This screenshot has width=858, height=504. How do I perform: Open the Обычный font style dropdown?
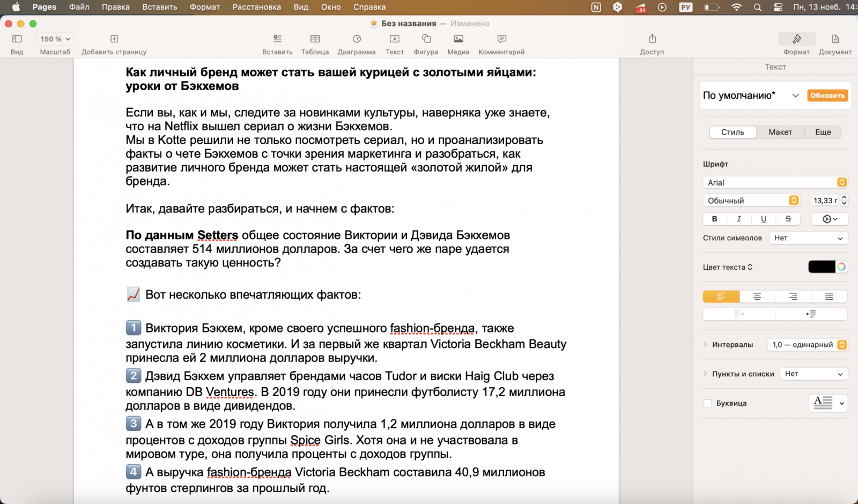pos(751,201)
